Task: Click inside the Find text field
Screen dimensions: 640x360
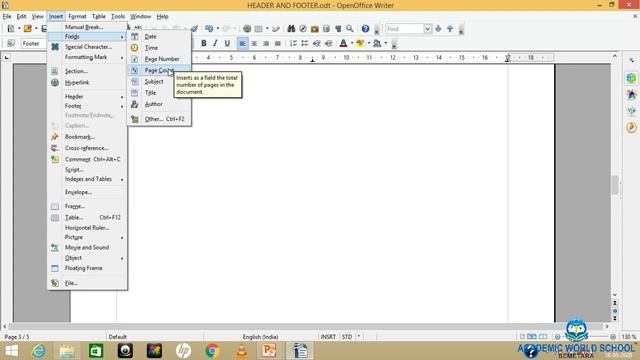Action: tap(405, 29)
